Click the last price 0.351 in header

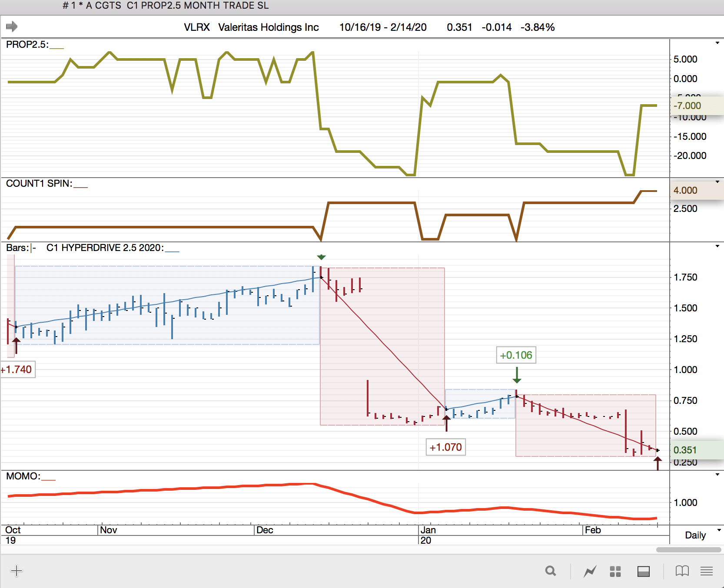point(459,27)
